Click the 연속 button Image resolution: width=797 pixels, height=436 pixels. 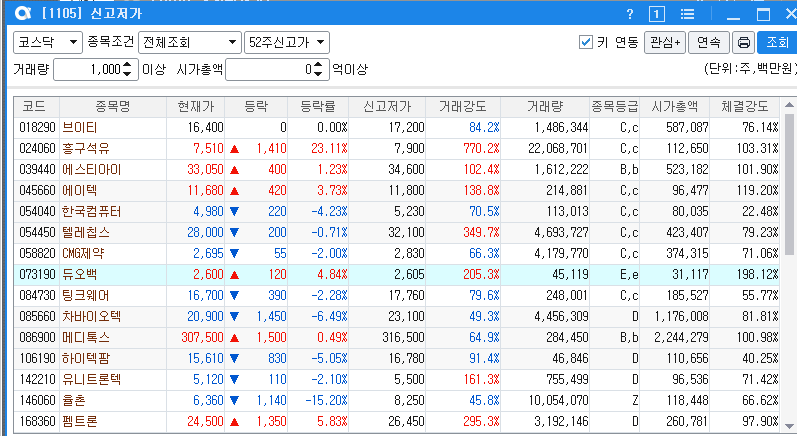tap(709, 42)
